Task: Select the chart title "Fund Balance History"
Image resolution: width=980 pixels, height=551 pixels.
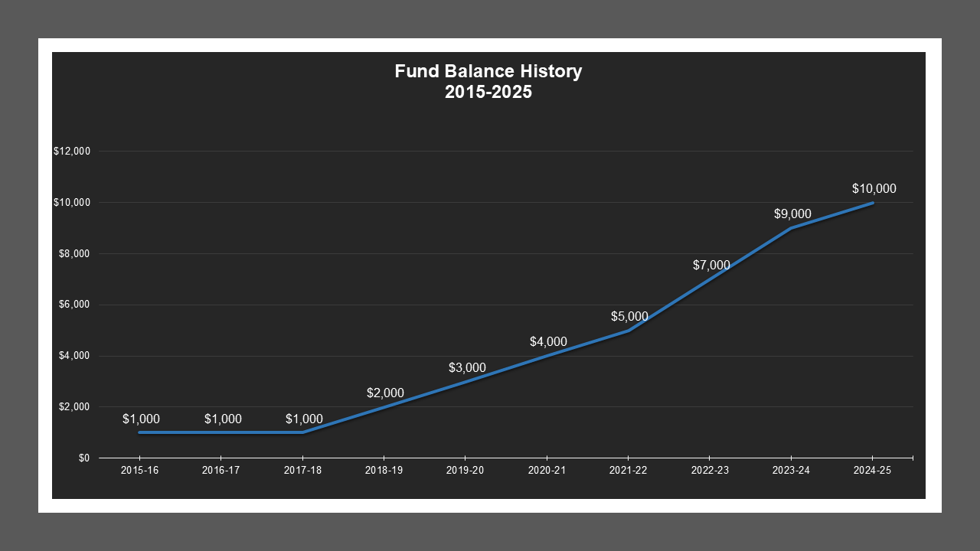Action: coord(488,70)
